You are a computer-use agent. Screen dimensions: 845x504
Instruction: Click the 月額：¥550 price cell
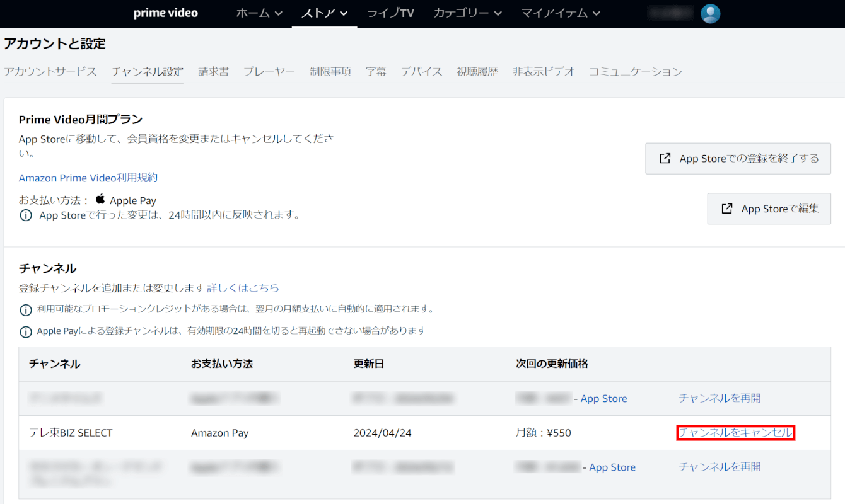click(x=544, y=433)
